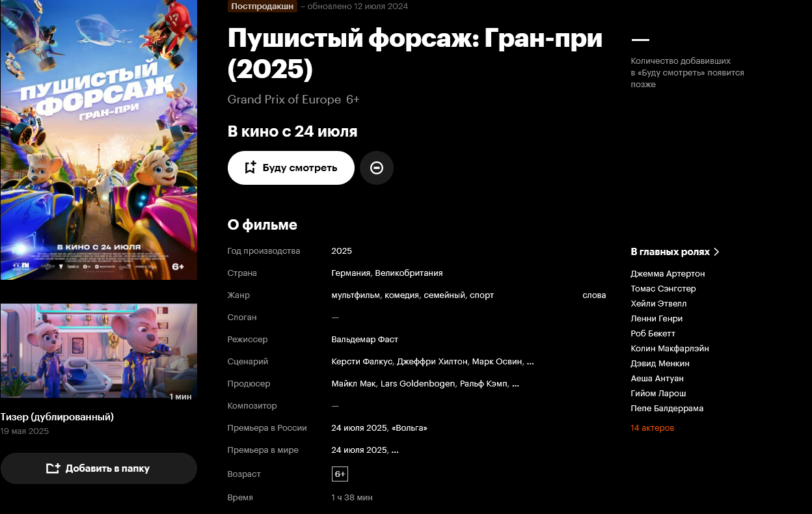Expand the screenwriters list ellipsis
812x514 pixels.
530,362
